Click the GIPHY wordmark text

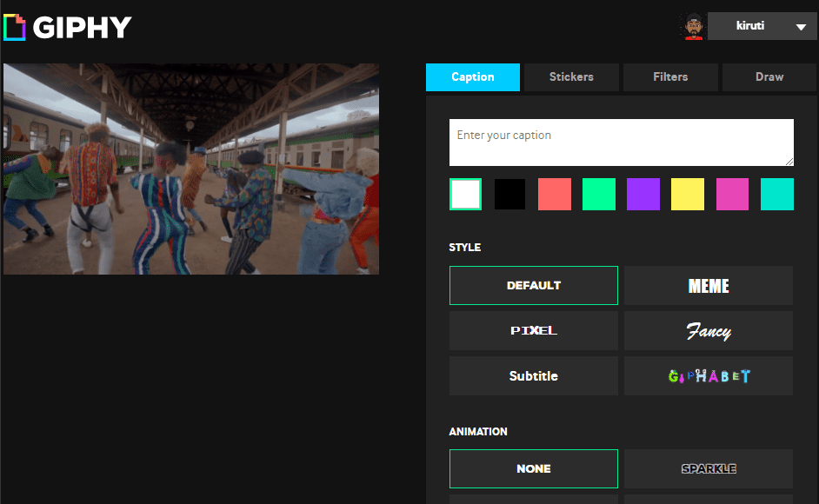tap(82, 28)
